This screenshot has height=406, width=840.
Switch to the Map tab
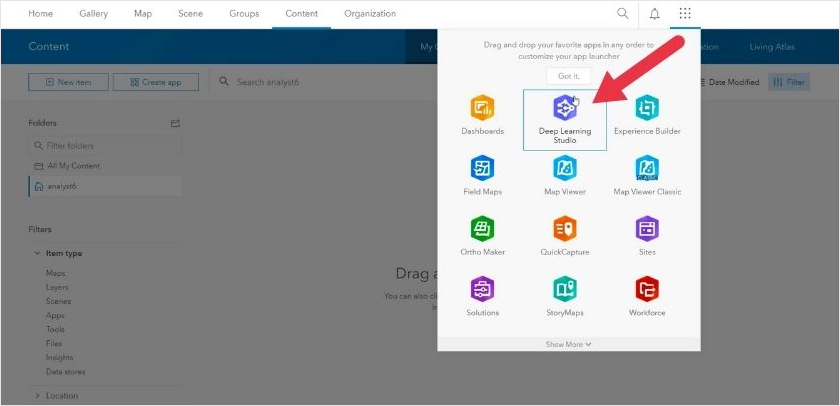click(x=143, y=13)
